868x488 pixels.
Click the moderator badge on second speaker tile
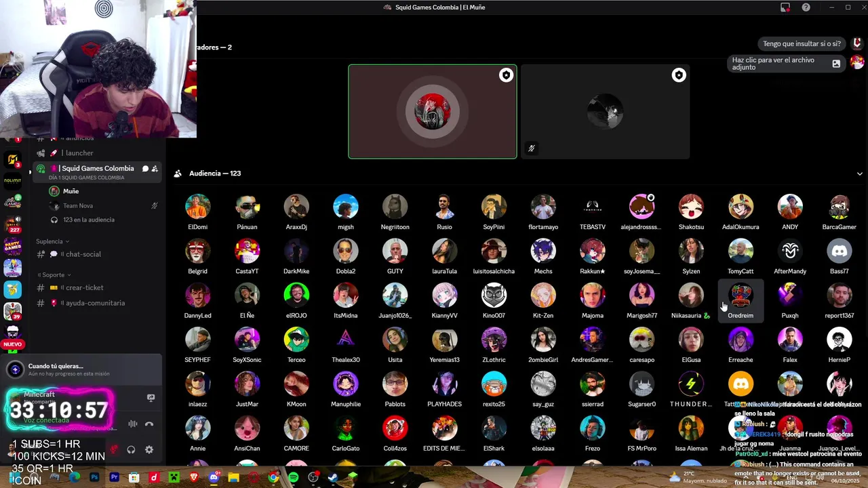pos(679,75)
